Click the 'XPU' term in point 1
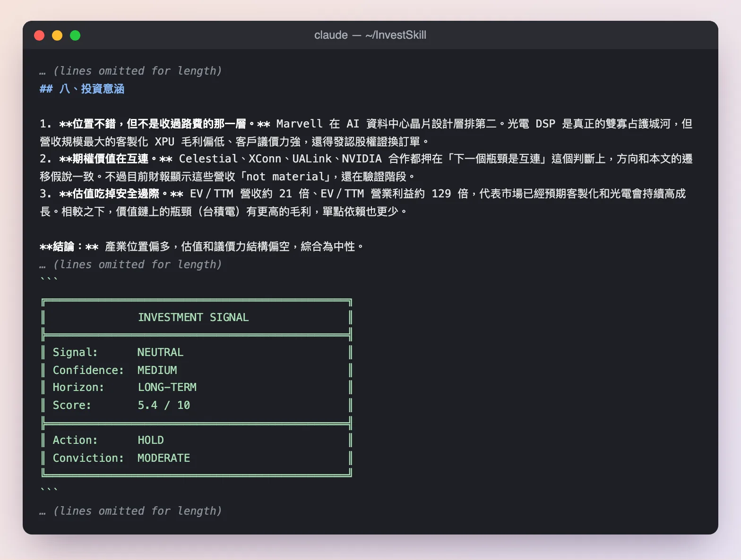 [x=164, y=142]
